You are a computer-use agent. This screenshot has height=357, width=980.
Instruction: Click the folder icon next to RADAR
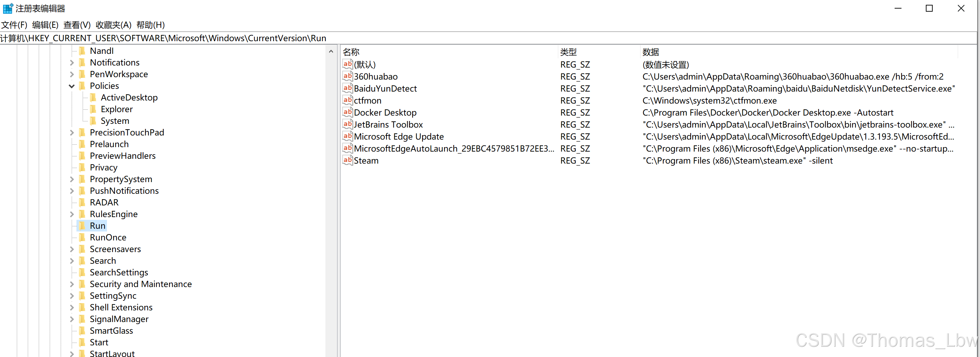coord(82,202)
